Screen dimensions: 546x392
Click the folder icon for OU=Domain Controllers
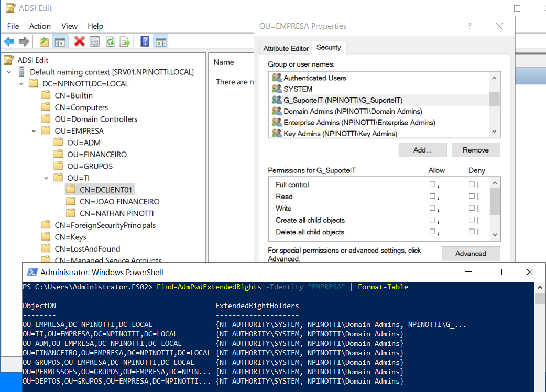click(x=46, y=119)
